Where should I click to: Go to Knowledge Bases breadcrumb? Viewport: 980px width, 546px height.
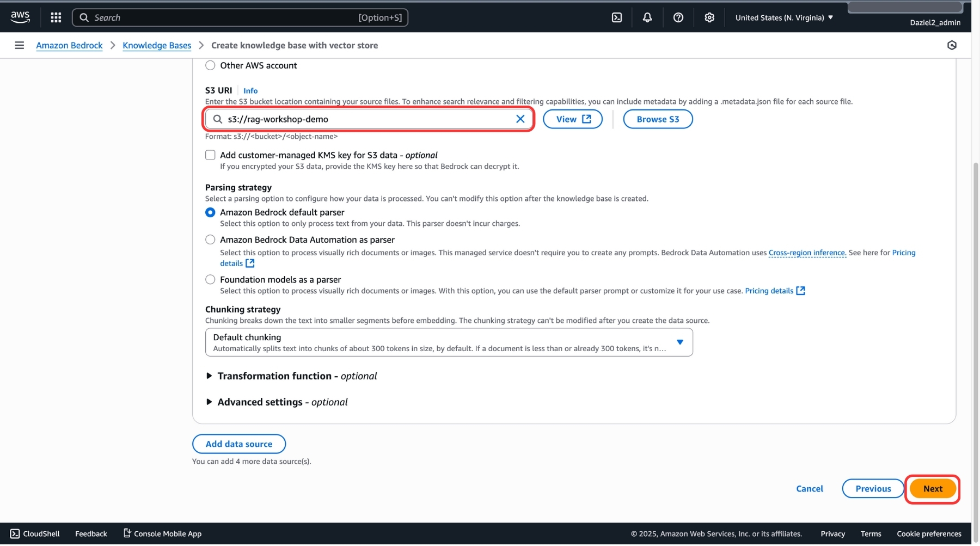coord(157,45)
